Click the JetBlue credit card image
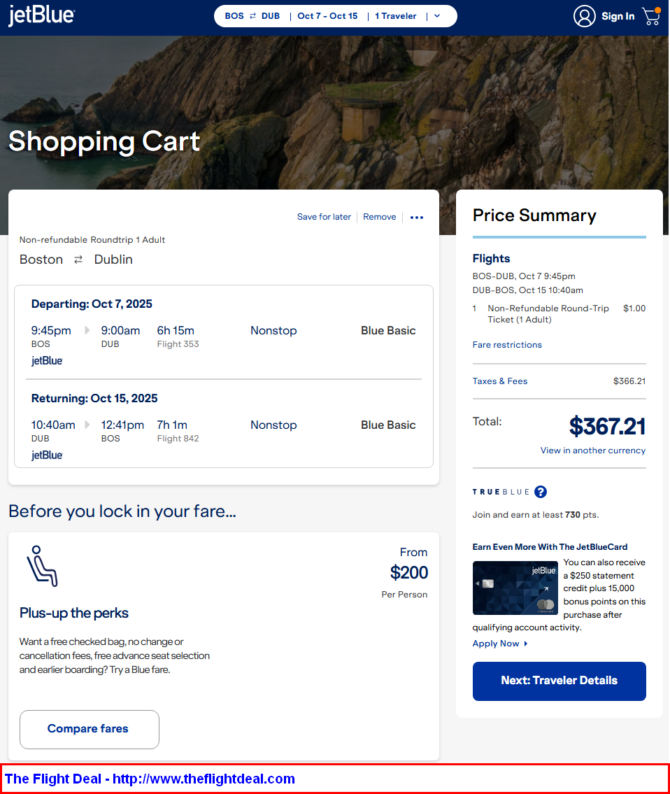 (515, 587)
